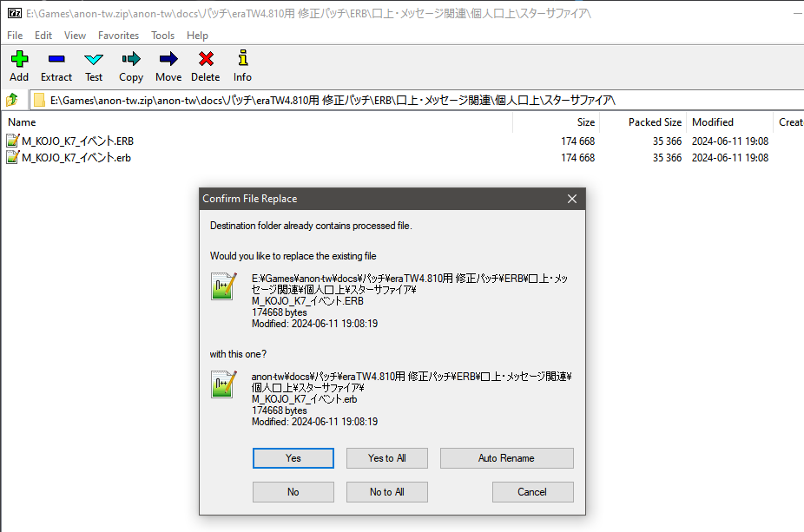Screen dimensions: 804x532
Task: Open the Info toolbar icon
Action: 242,66
